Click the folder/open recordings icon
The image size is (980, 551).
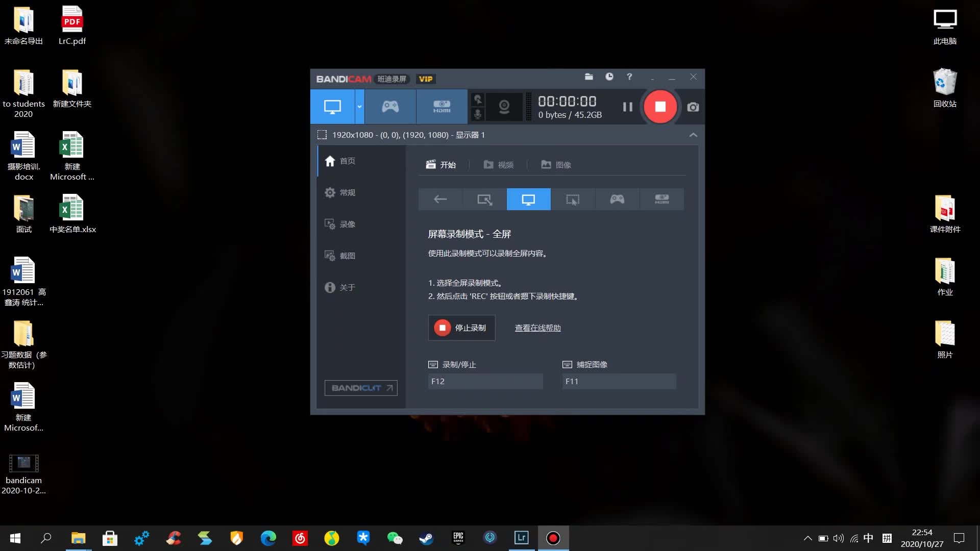(589, 76)
